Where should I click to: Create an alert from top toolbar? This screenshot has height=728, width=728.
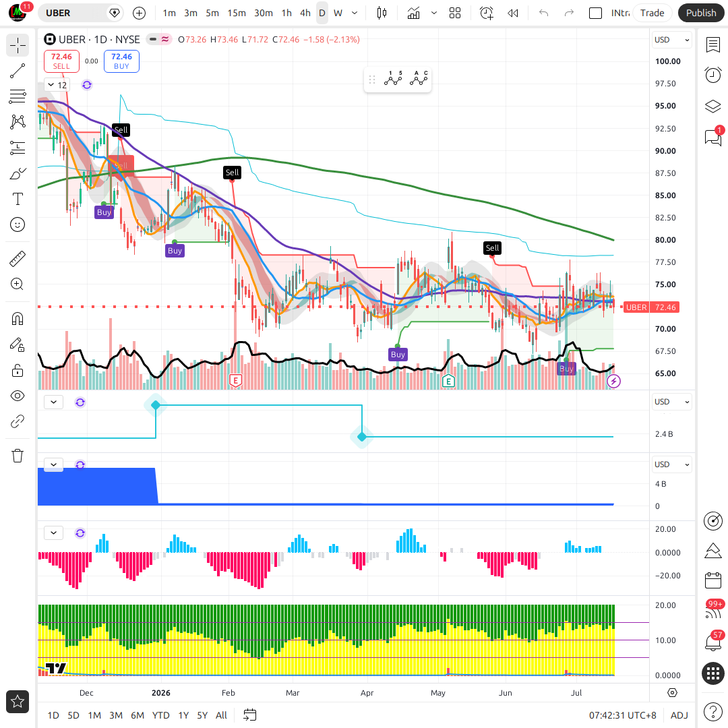pyautogui.click(x=486, y=13)
